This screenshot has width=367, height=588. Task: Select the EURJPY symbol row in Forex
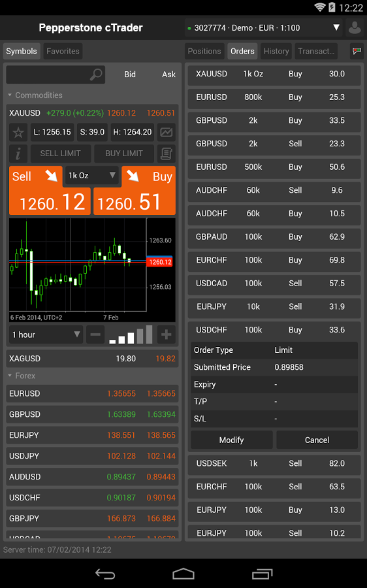pyautogui.click(x=92, y=435)
